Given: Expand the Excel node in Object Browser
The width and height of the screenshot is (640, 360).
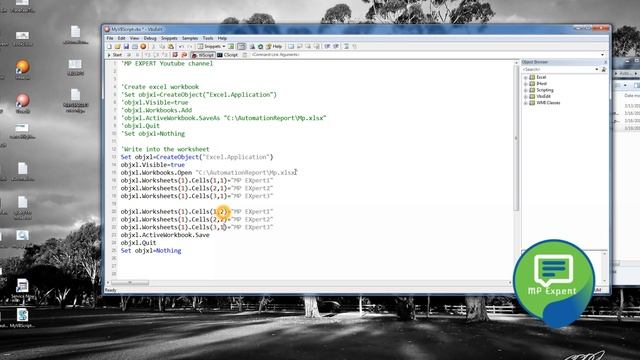Looking at the screenshot, I should click(526, 77).
